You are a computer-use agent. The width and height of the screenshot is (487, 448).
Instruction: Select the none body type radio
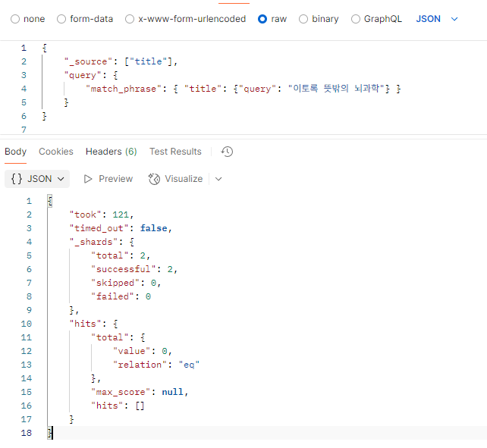[15, 19]
